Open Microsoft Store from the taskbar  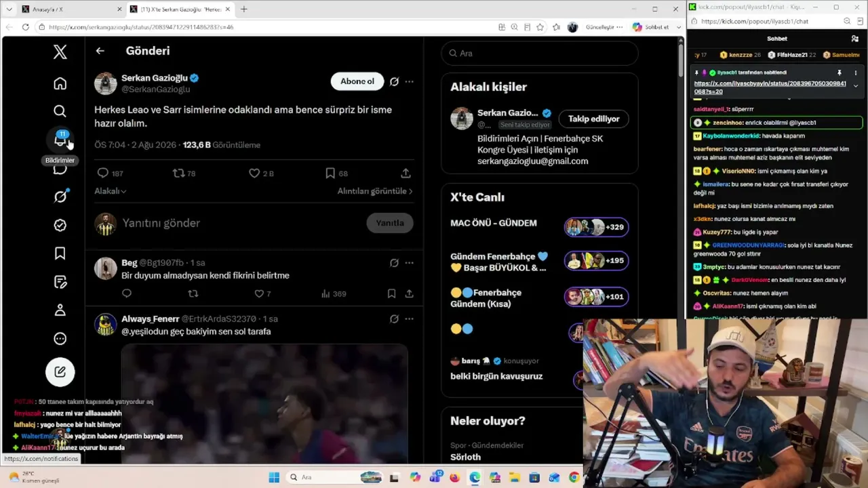pos(534,478)
